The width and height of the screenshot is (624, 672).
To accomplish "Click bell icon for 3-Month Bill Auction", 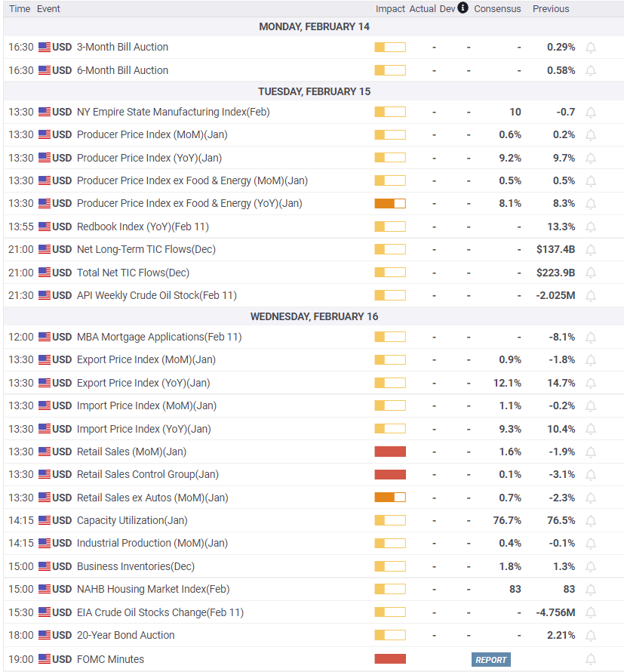I will 591,48.
